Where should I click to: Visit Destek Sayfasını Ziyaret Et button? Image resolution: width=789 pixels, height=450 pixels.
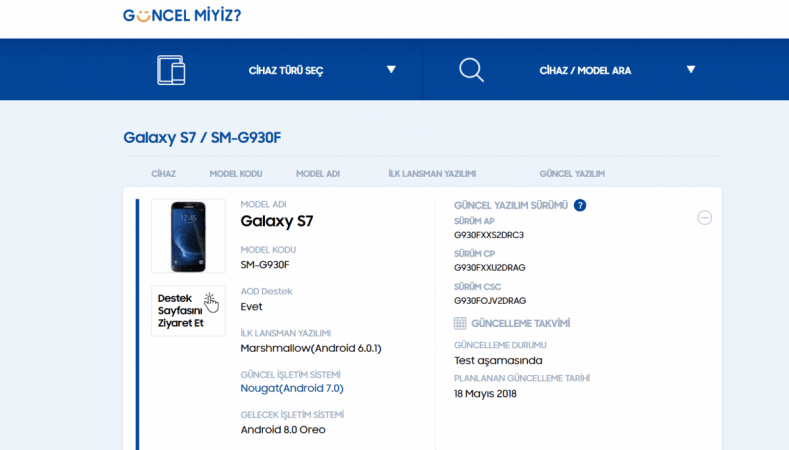[x=188, y=311]
